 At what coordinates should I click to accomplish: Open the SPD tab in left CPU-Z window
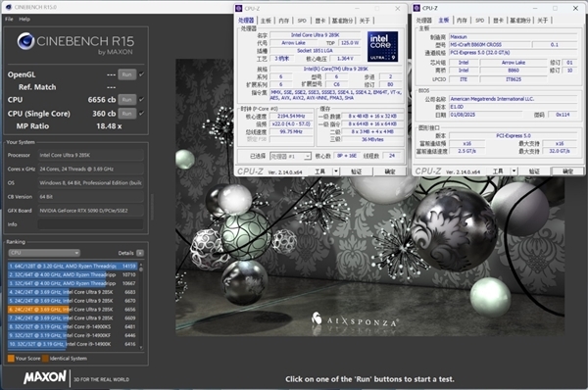tap(302, 21)
